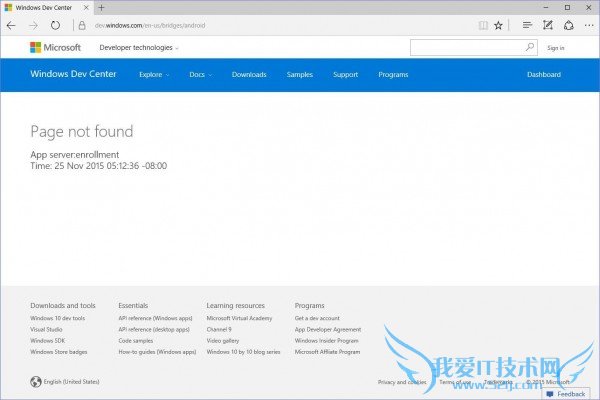Go back with the browser back arrow
The width and height of the screenshot is (600, 400).
pos(11,26)
